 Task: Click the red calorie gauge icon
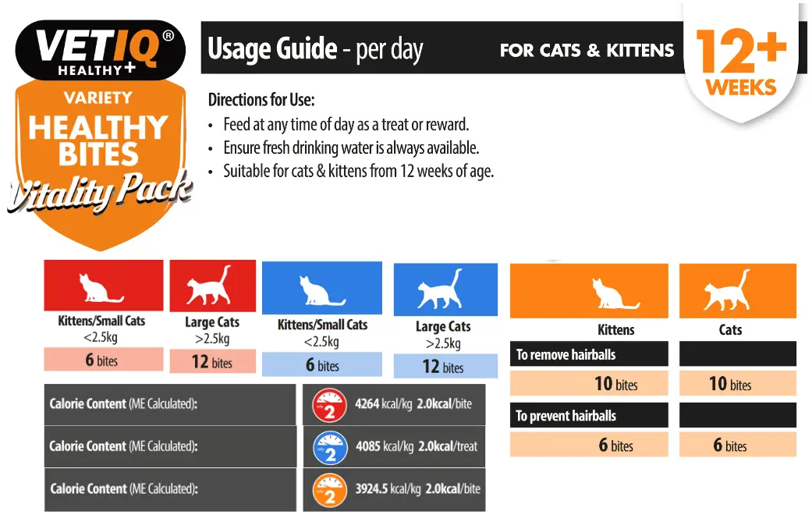click(329, 406)
